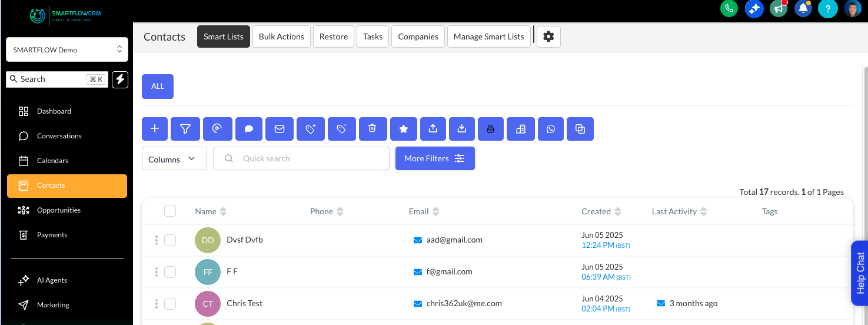
Task: Click the star Send Review Request icon
Action: (x=404, y=129)
